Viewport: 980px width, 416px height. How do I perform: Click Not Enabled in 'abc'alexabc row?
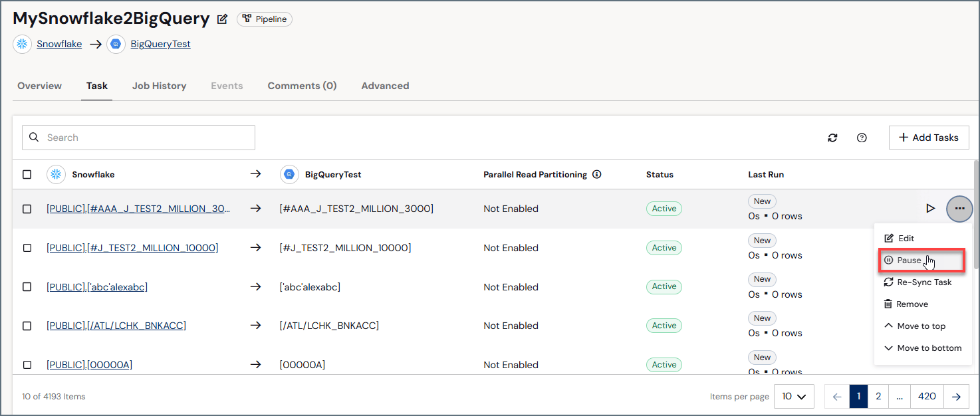pos(511,287)
